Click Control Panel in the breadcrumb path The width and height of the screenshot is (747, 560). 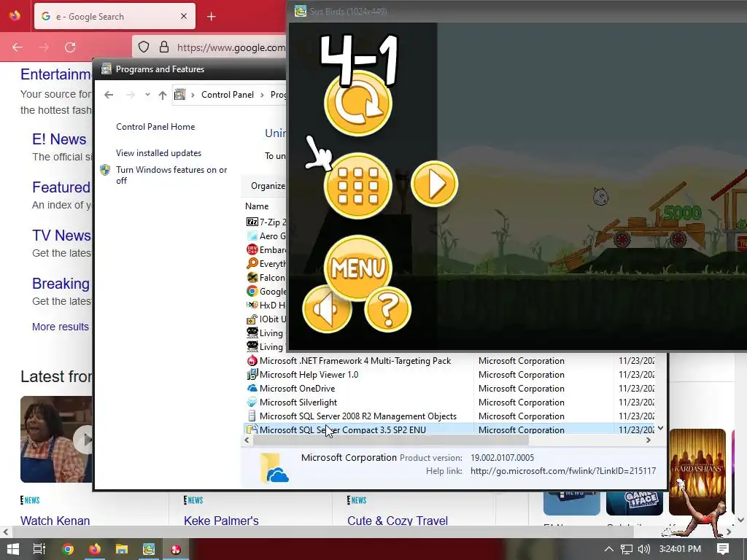(228, 95)
